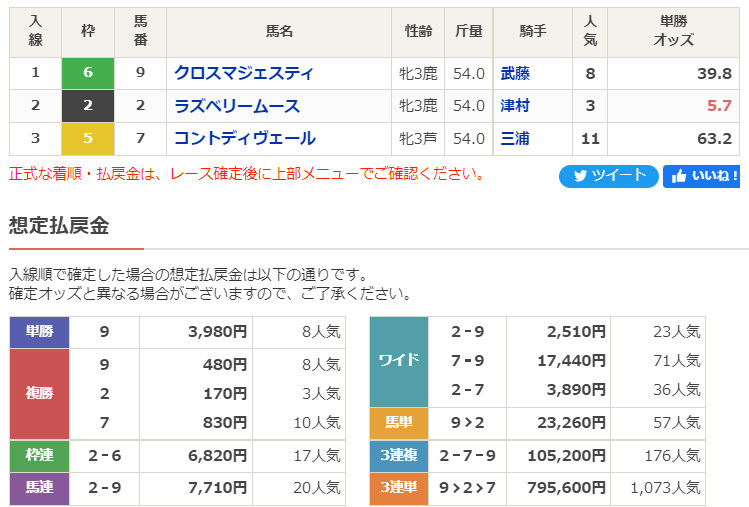Click the thumbs-up いいね button
Image resolution: width=749 pixels, height=507 pixels.
coord(701,176)
